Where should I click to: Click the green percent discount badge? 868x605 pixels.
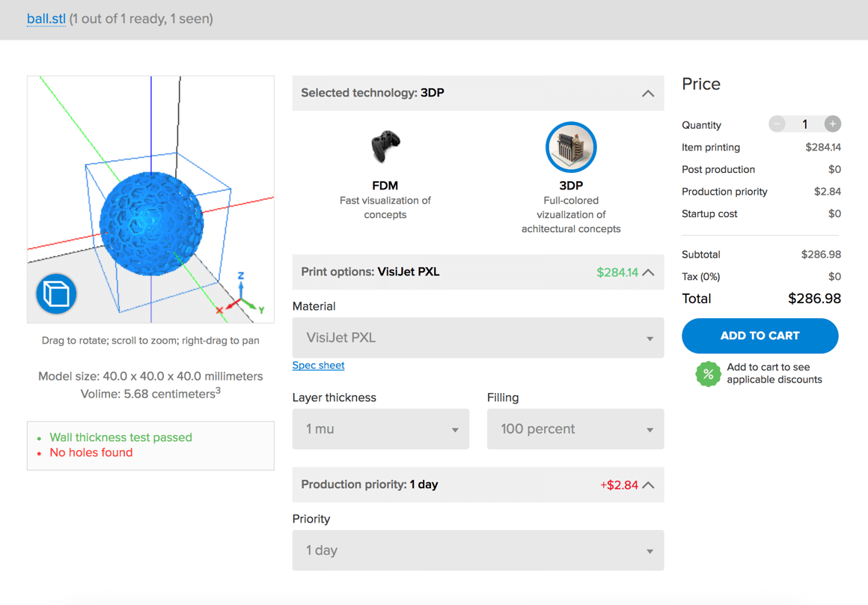(707, 374)
